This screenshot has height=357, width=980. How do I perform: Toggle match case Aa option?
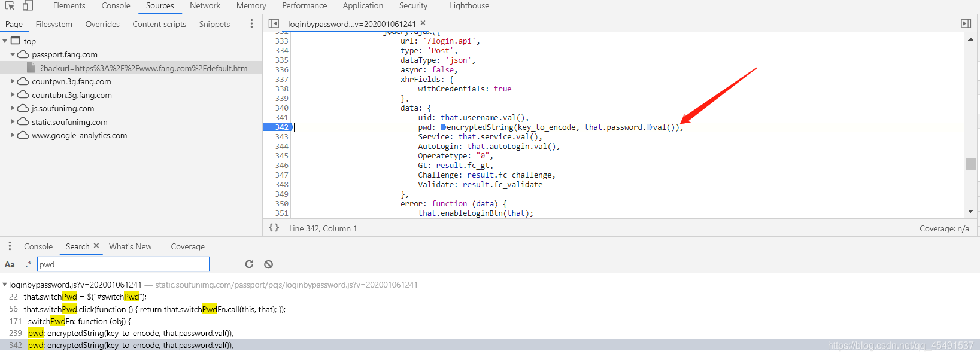(x=10, y=264)
